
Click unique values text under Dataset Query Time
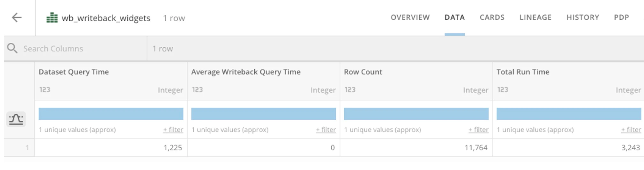[x=77, y=130]
